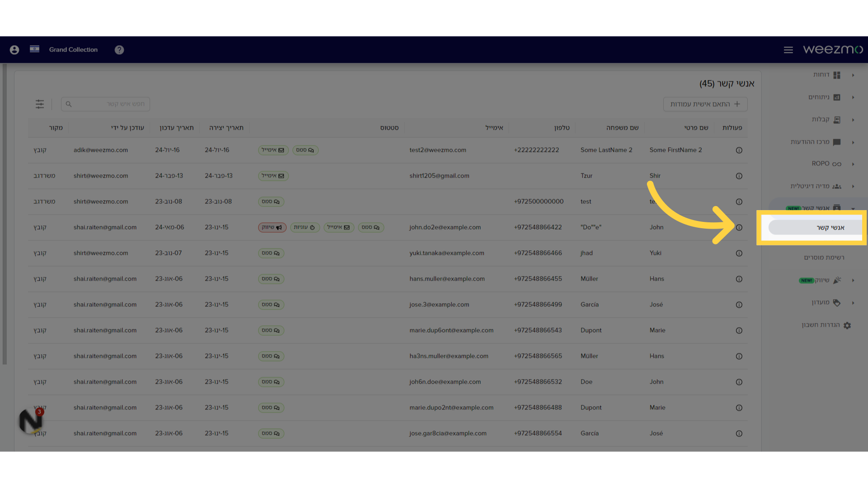Expand the מדיה דיגיטלית sidebar section arrow
868x488 pixels.
point(853,186)
